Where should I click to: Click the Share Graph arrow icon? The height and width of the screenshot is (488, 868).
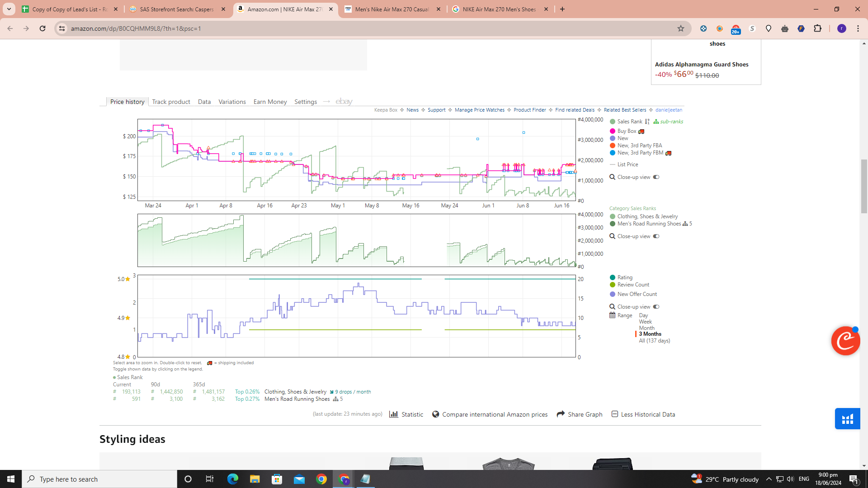[561, 414]
